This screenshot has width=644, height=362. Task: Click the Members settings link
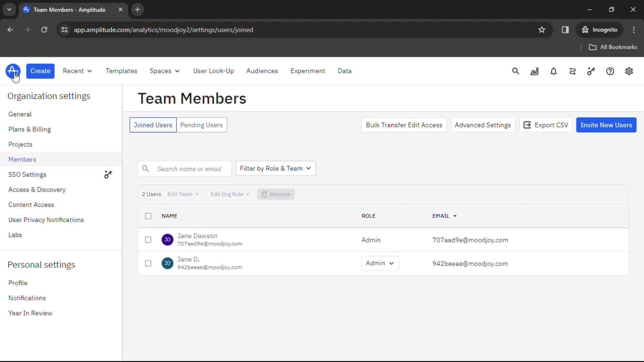(x=22, y=160)
